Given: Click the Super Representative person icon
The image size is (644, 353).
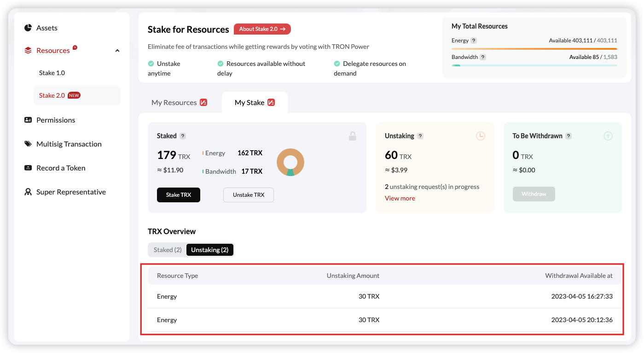Looking at the screenshot, I should point(28,192).
